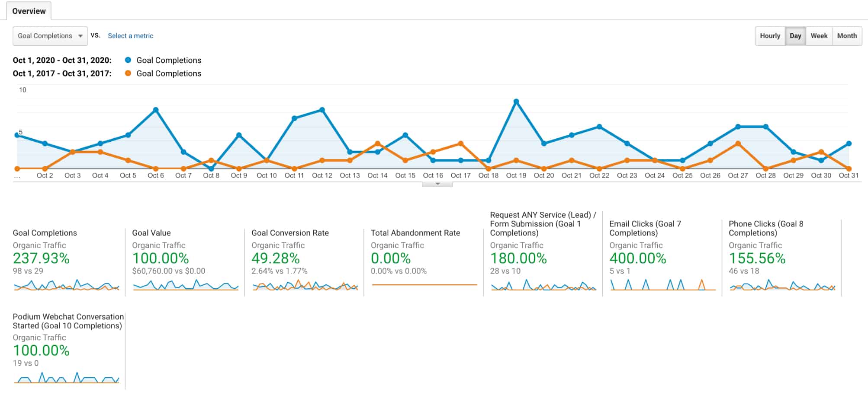
Task: Click the 49.28% conversion rate value
Action: pyautogui.click(x=276, y=258)
